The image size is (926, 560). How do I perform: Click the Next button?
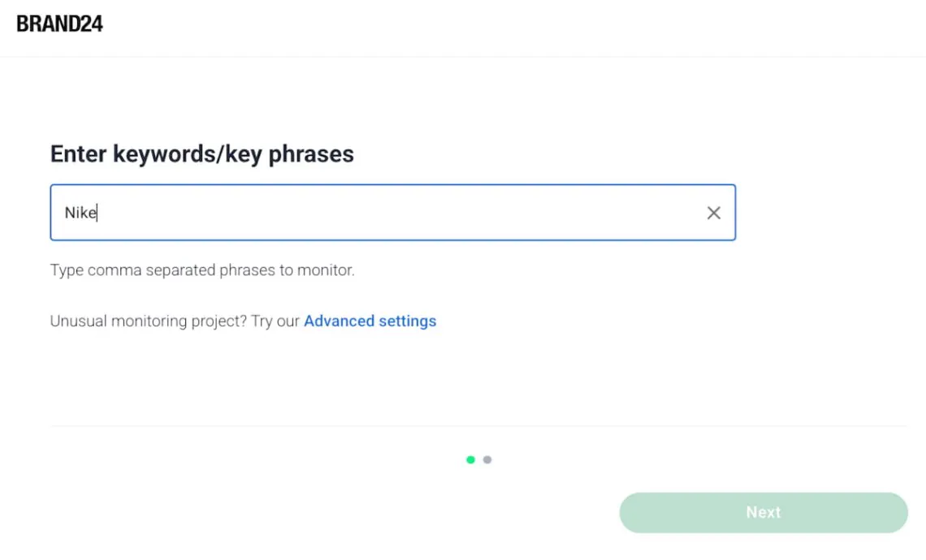(x=763, y=513)
